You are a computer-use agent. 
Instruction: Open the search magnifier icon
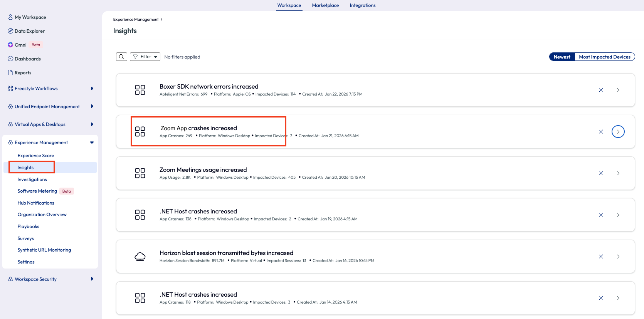pyautogui.click(x=121, y=57)
